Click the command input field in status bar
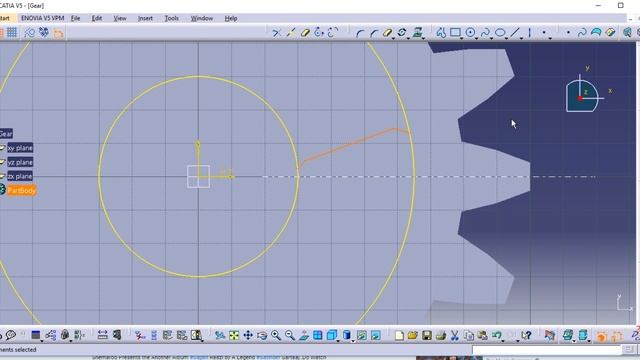 [547, 350]
